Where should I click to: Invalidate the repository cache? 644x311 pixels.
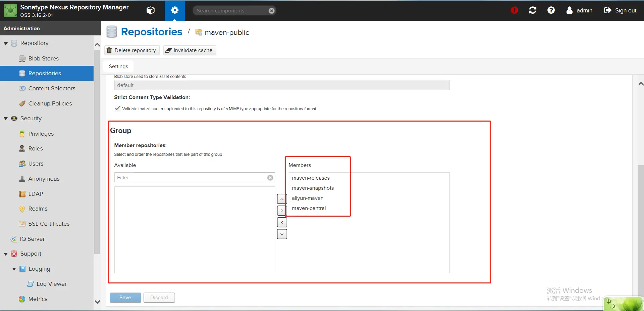coord(190,50)
